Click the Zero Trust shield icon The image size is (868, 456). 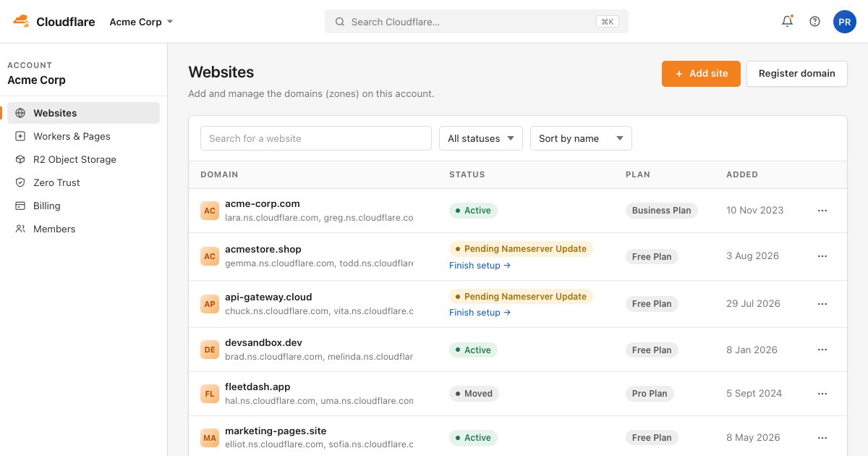pos(20,182)
